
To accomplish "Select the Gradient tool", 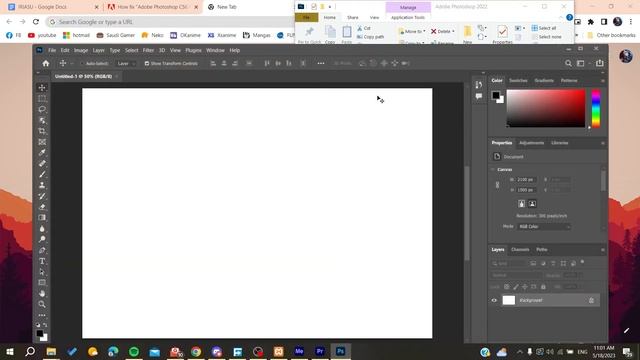I will coord(42,218).
